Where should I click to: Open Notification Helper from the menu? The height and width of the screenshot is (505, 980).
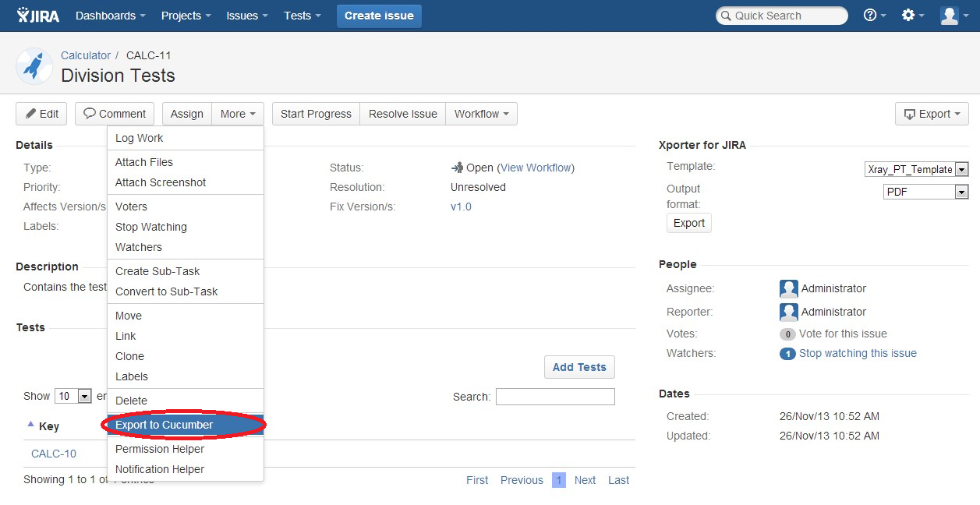pos(186,469)
